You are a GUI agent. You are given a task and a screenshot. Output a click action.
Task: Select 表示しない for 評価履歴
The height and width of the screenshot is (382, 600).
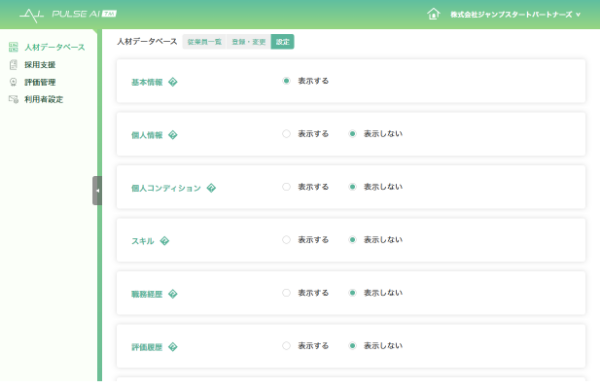(352, 346)
